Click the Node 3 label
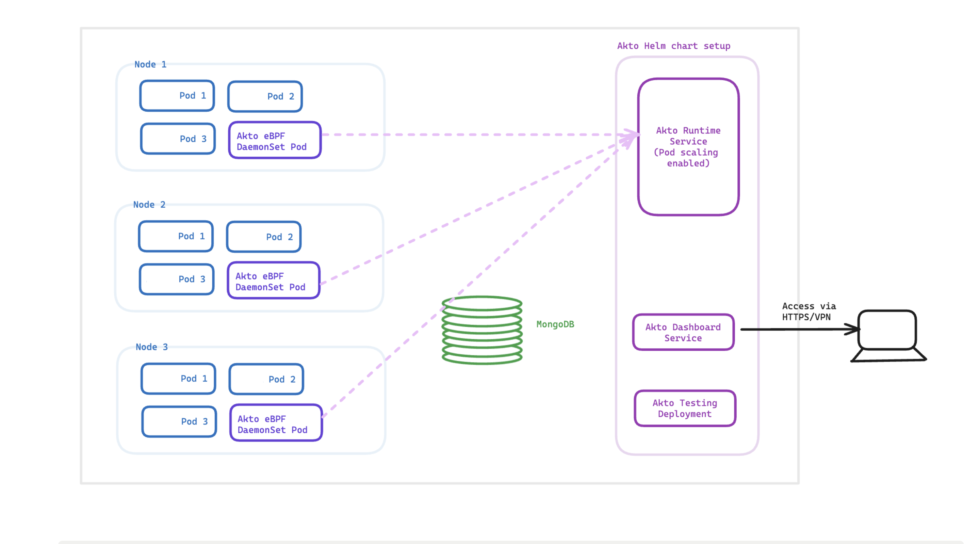980x544 pixels. (x=151, y=347)
